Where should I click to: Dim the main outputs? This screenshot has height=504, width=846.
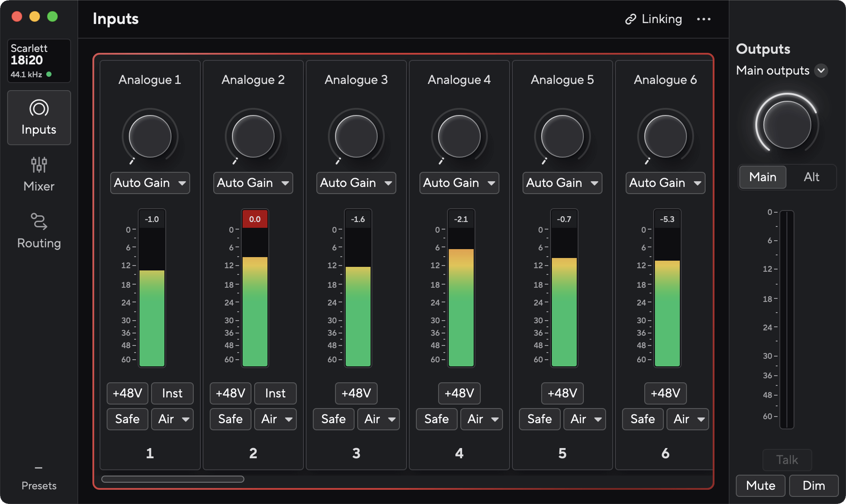(x=814, y=486)
